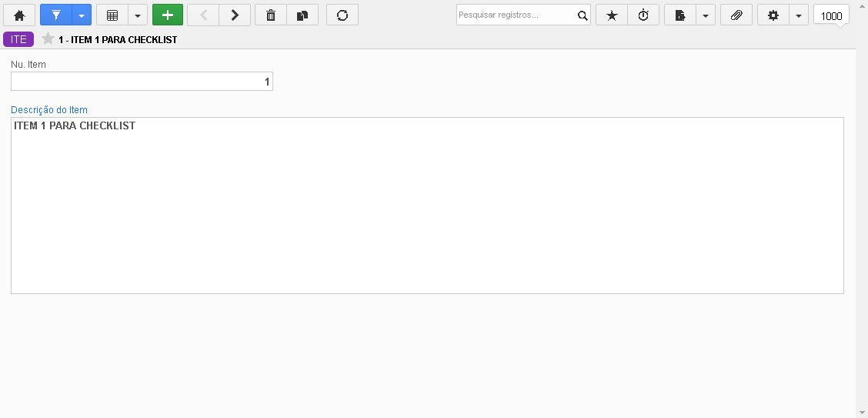Click the purple ITE badge

coord(18,39)
